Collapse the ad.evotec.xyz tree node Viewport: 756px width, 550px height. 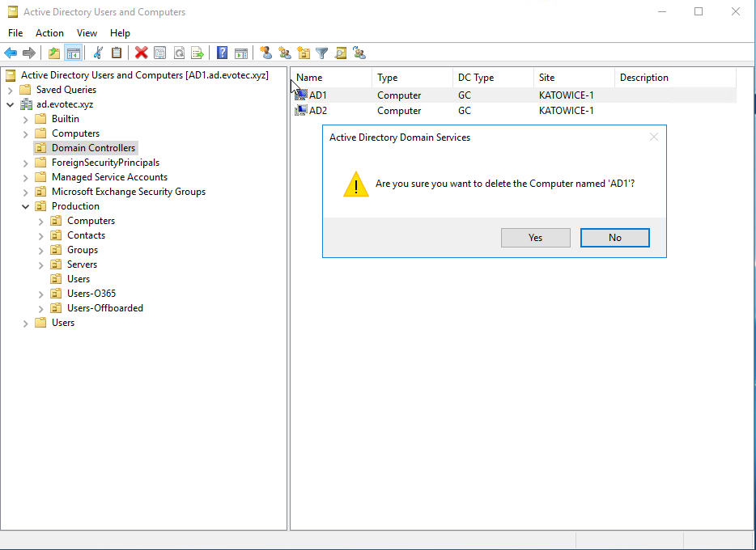(11, 104)
